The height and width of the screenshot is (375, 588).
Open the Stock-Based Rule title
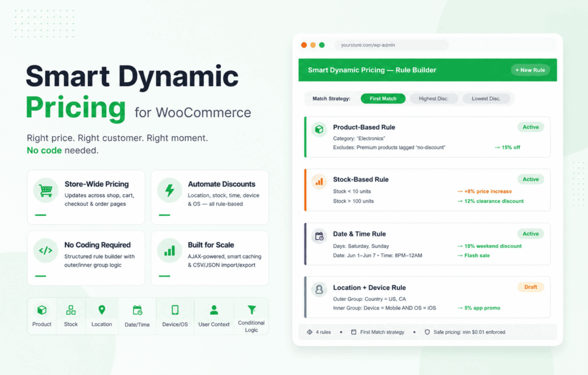pyautogui.click(x=361, y=179)
